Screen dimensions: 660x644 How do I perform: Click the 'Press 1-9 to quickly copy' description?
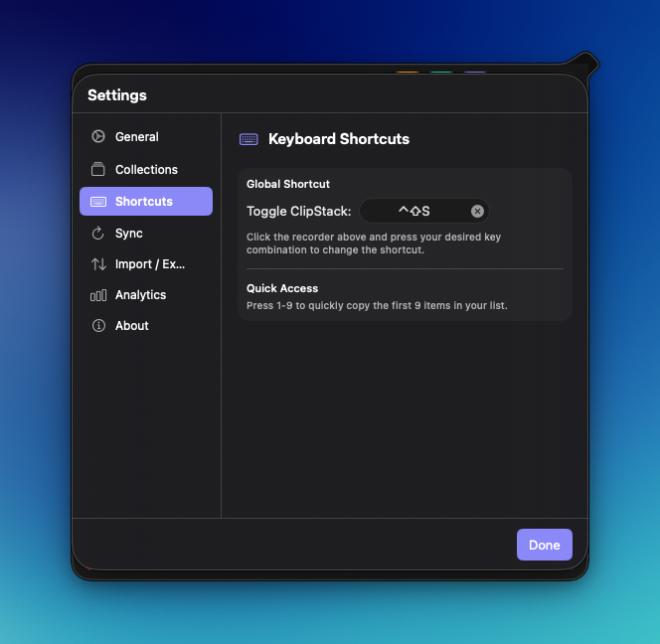pos(377,305)
